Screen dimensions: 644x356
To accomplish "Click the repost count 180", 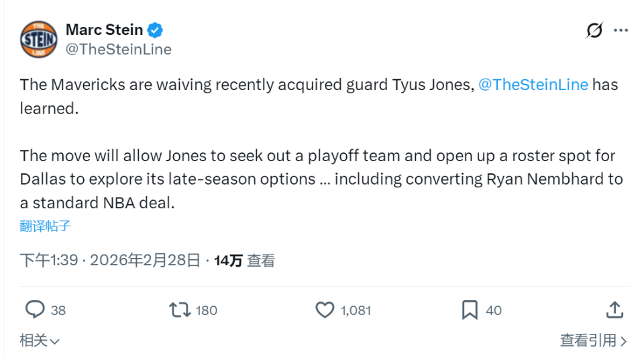I will pos(207,310).
